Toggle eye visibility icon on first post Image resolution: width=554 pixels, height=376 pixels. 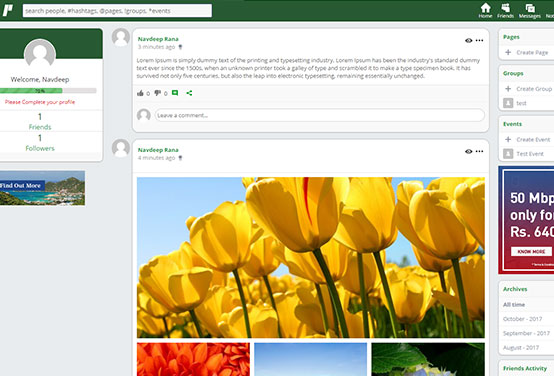(468, 40)
